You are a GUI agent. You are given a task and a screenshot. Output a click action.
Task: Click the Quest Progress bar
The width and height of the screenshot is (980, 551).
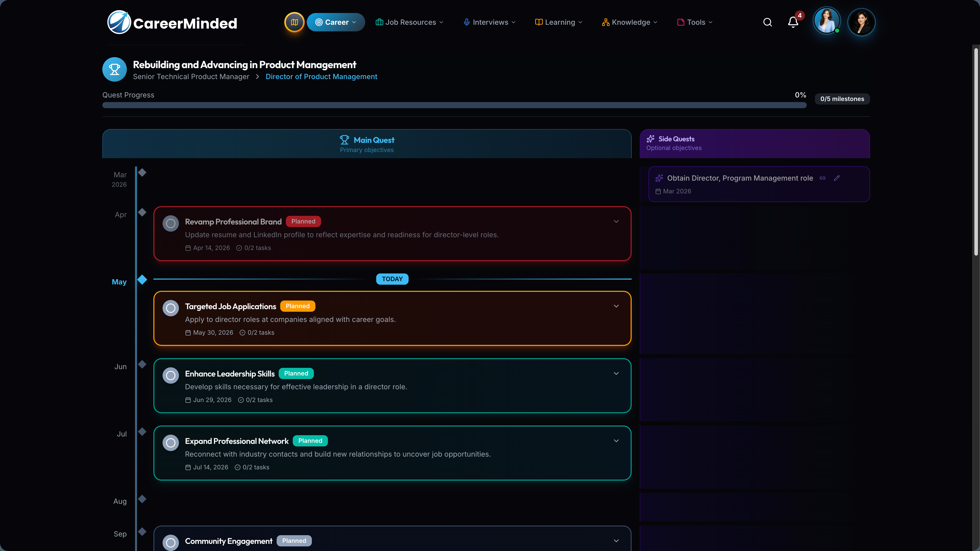454,105
